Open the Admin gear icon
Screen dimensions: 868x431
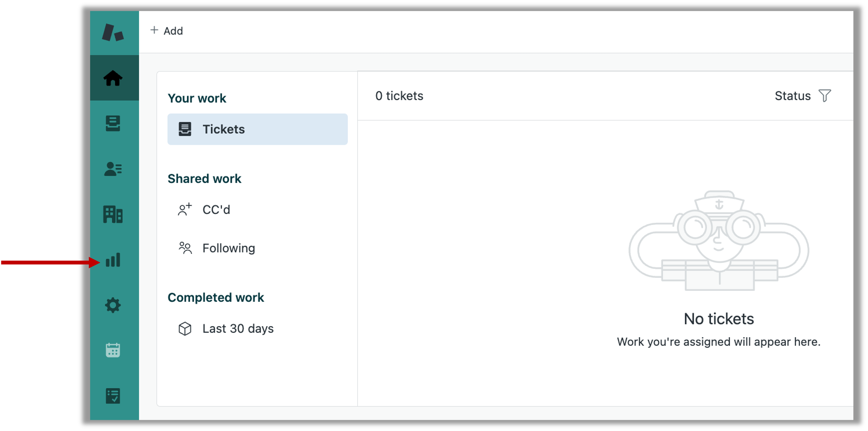[113, 305]
